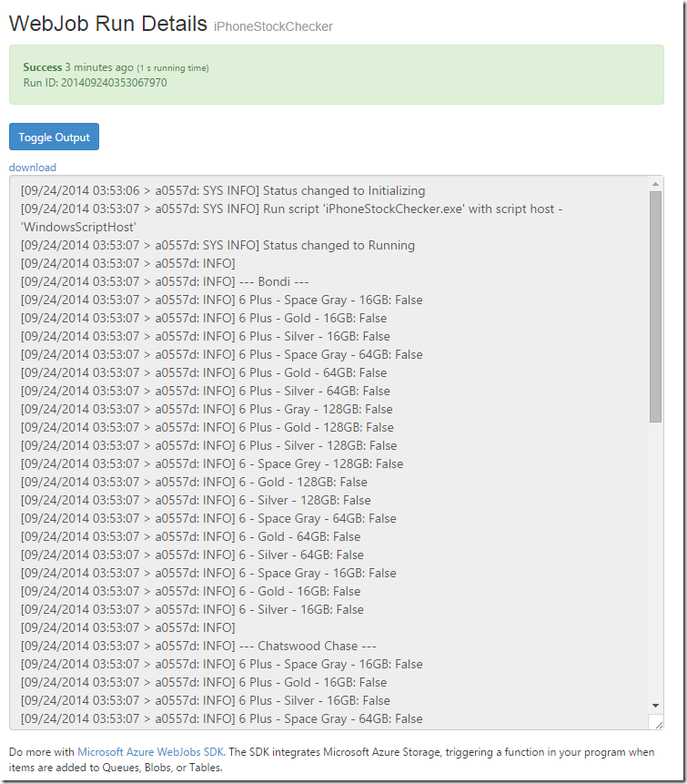Click '6 - Space Gray - 64GB: False' line
Image resolution: width=687 pixels, height=784 pixels.
pyautogui.click(x=208, y=518)
